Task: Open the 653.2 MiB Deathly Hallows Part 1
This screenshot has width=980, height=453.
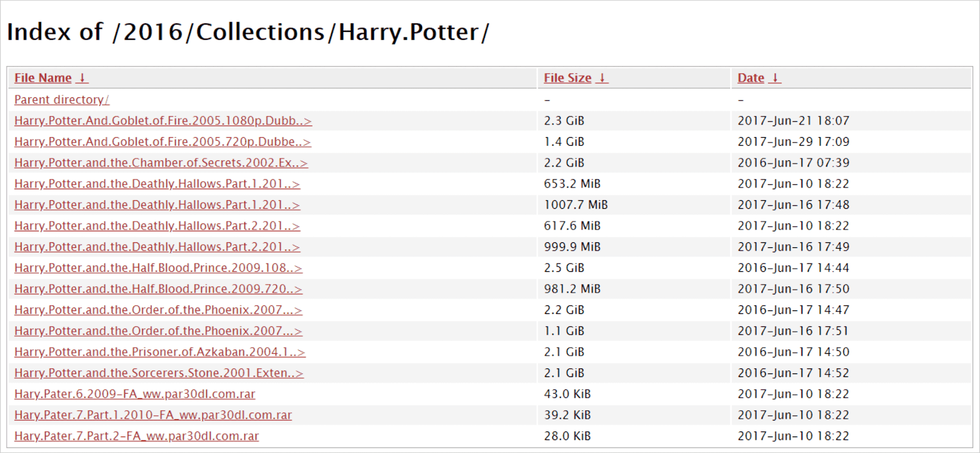Action: 157,184
